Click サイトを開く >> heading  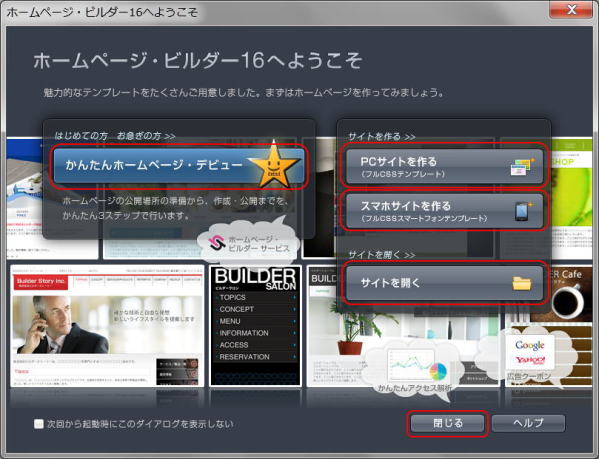click(382, 254)
